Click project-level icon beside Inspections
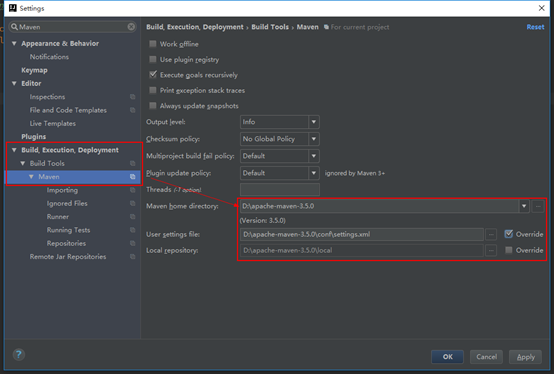Image resolution: width=554 pixels, height=374 pixels. [x=132, y=97]
